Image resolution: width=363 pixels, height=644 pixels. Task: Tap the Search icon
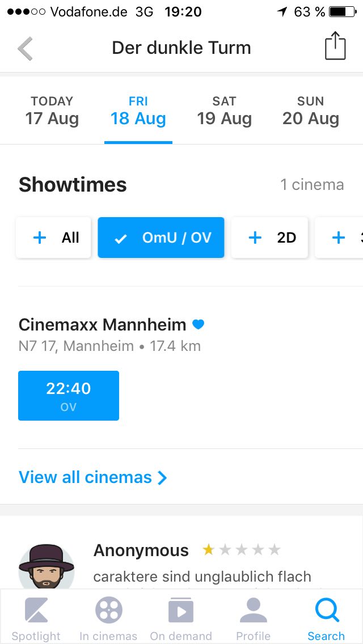(326, 618)
